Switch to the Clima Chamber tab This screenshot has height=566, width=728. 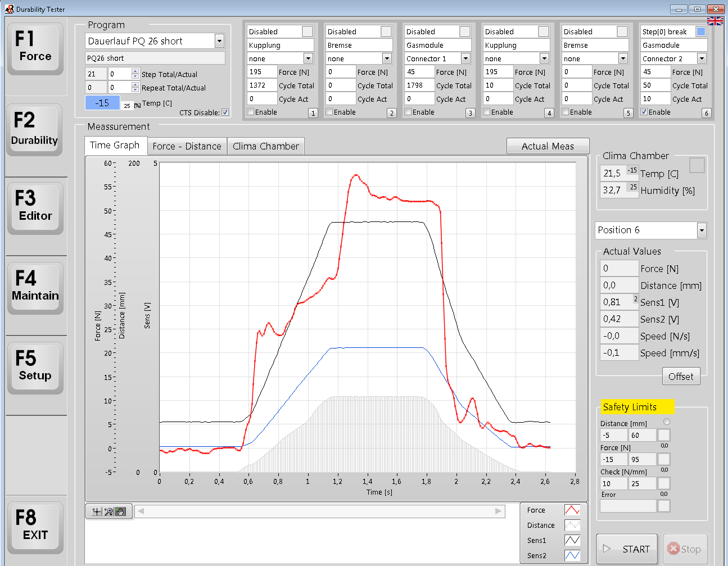point(266,146)
